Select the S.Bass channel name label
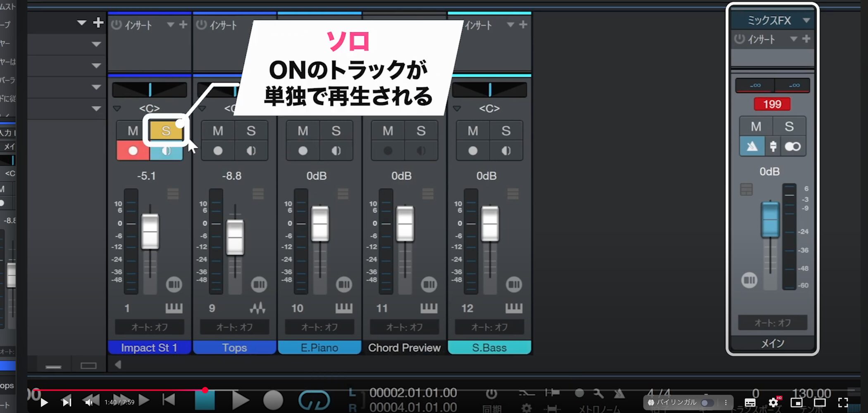The width and height of the screenshot is (868, 413). tap(489, 348)
